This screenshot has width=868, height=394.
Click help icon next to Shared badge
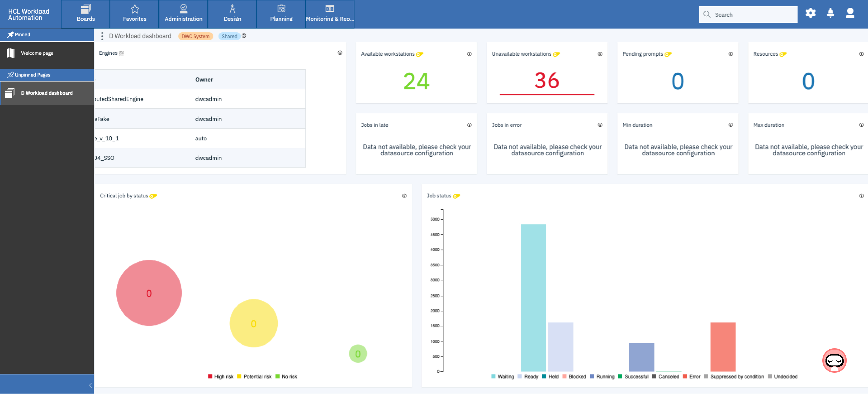tap(244, 36)
